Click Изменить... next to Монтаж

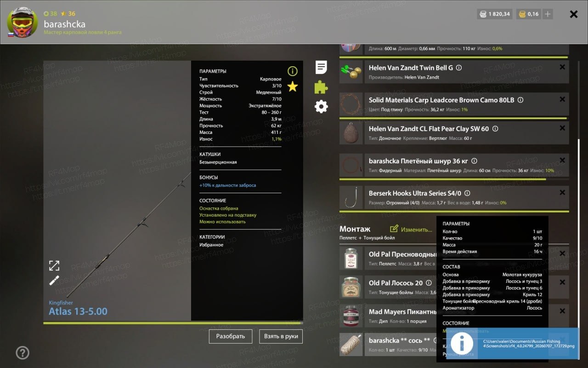click(x=411, y=229)
